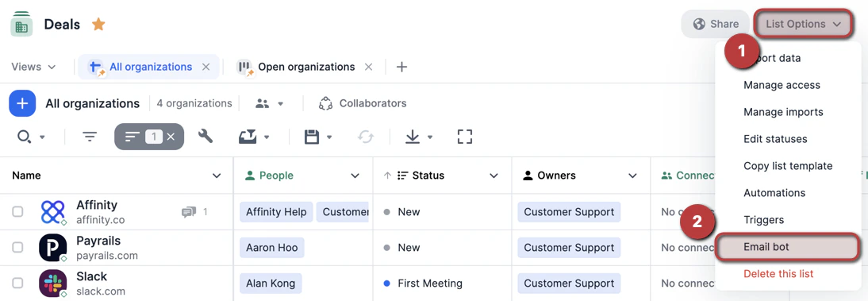Click the sort arrow beside Status header
Viewport: 868px width, 301px height.
[x=387, y=176]
